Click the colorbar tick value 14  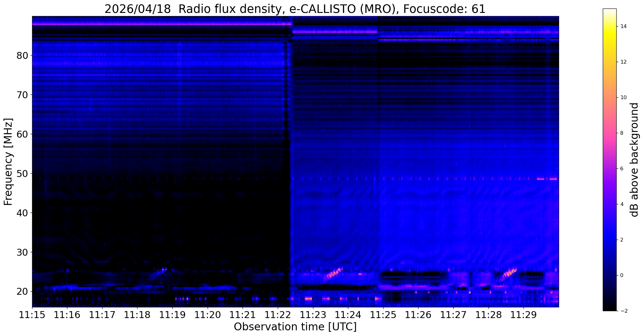(623, 26)
